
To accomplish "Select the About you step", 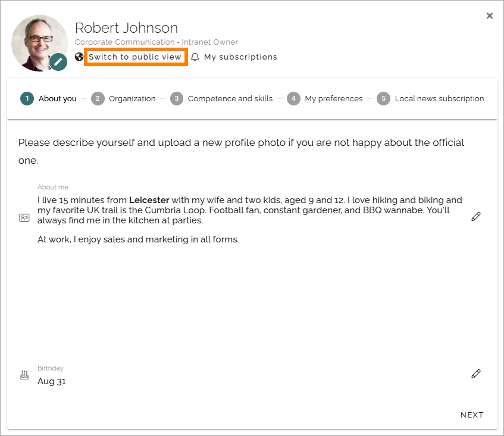I will pos(49,98).
